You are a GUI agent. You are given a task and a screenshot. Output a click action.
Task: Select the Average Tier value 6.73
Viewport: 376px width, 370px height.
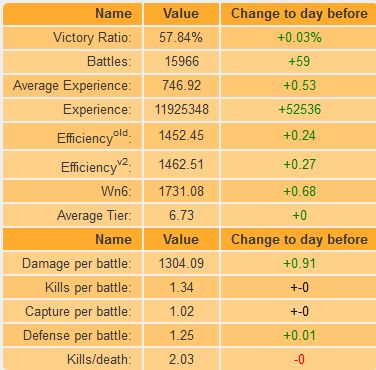point(182,215)
